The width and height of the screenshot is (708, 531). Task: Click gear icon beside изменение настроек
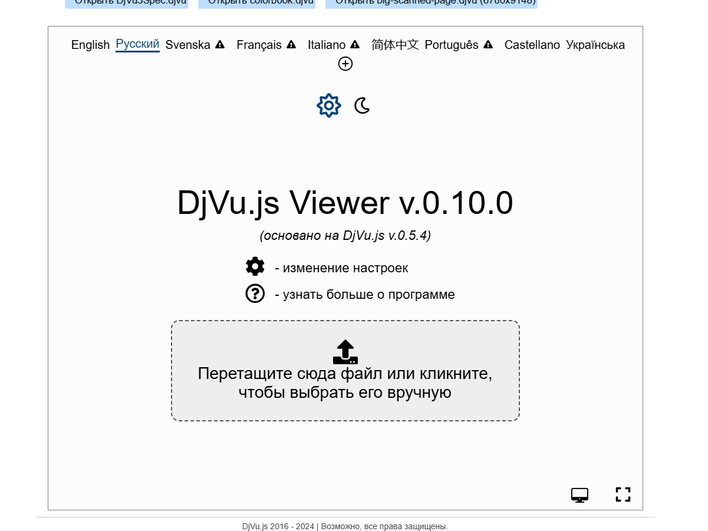pyautogui.click(x=255, y=266)
